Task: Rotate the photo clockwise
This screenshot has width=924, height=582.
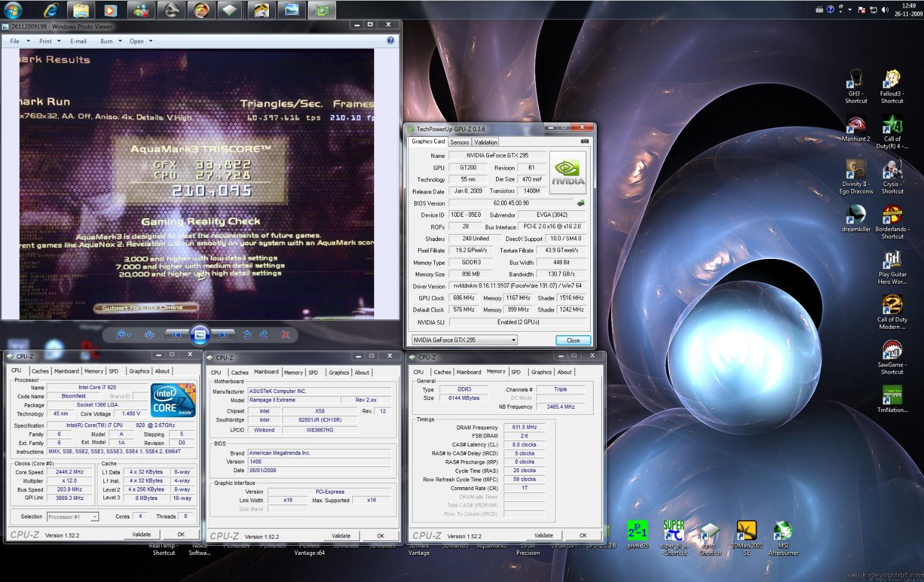Action: (x=264, y=335)
